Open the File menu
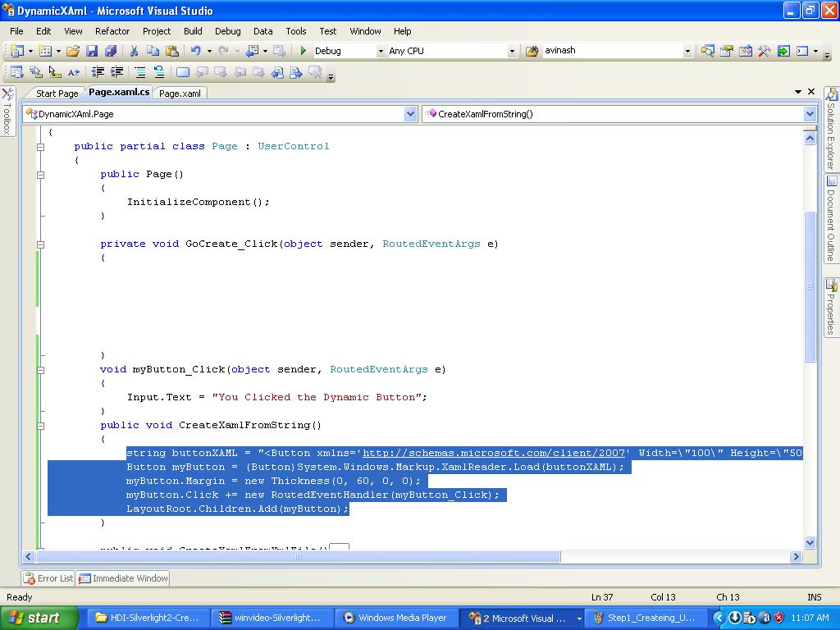 16,31
